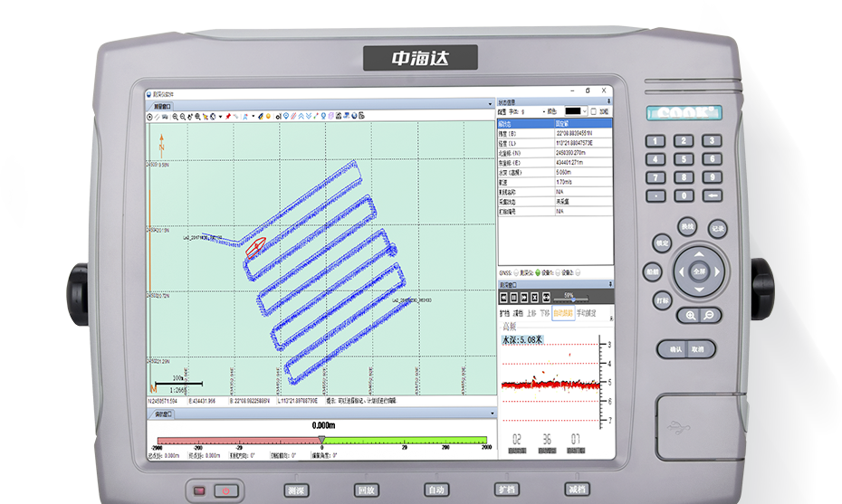Viewport: 842px width, 504px height.
Task: Click the zoom-in magnifier toolbar icon
Action: 175,117
